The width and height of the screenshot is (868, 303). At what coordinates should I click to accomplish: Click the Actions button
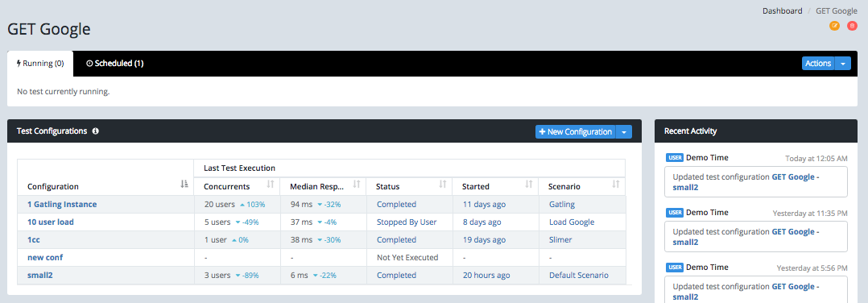[818, 64]
